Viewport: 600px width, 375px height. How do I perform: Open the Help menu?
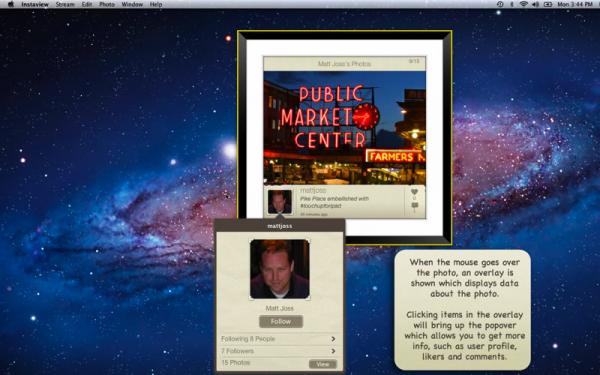[156, 4]
